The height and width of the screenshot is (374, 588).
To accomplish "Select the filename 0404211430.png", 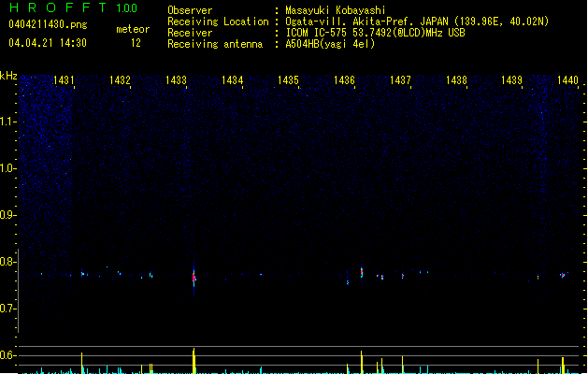I will (48, 24).
